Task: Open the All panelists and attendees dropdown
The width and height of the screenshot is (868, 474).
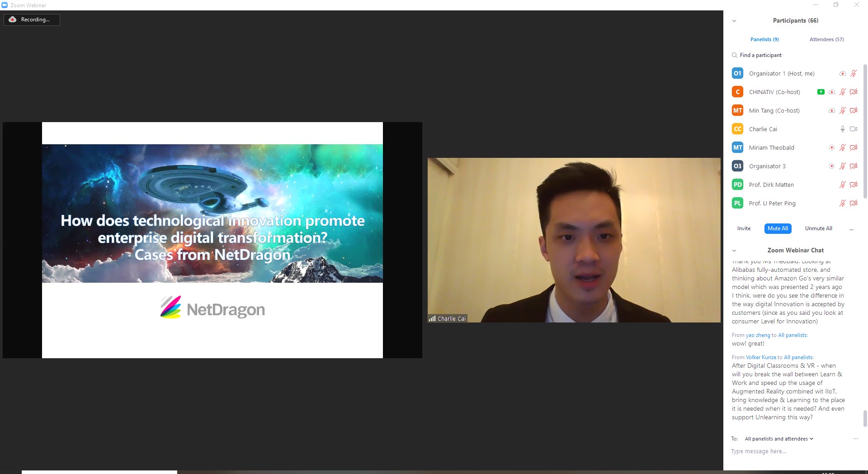Action: [x=779, y=439]
